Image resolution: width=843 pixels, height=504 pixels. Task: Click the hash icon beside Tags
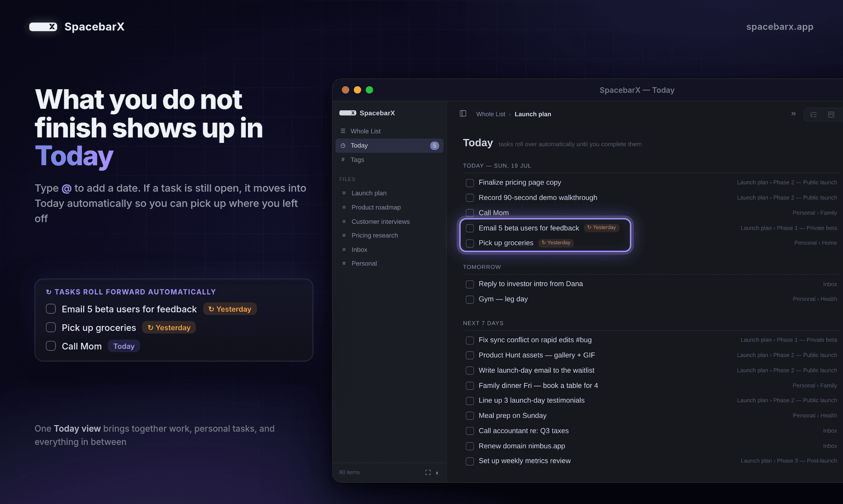coord(343,160)
